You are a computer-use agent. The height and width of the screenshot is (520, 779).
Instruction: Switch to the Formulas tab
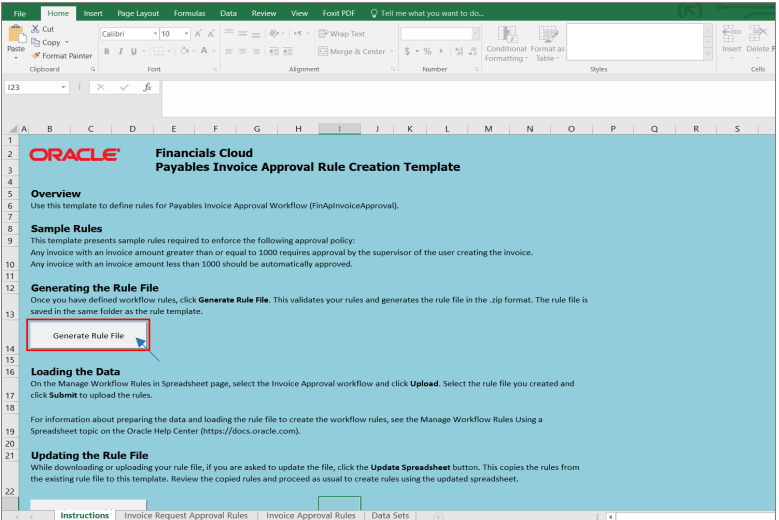(189, 13)
